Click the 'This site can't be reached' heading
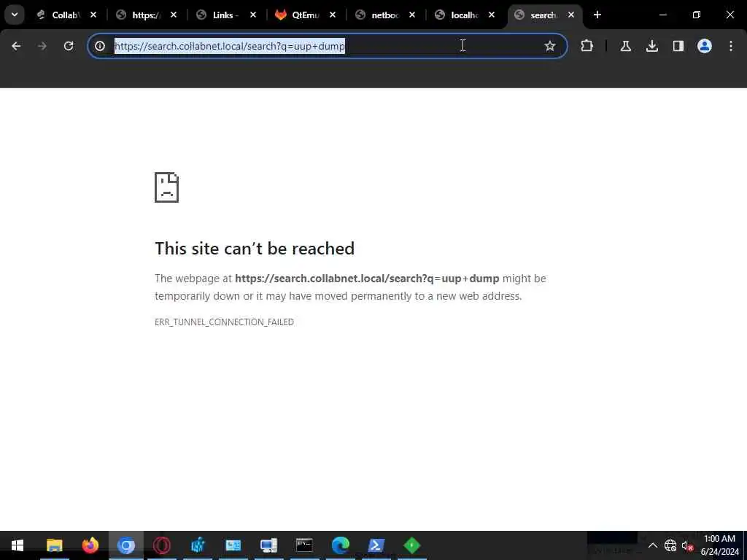The image size is (747, 560). (x=255, y=248)
